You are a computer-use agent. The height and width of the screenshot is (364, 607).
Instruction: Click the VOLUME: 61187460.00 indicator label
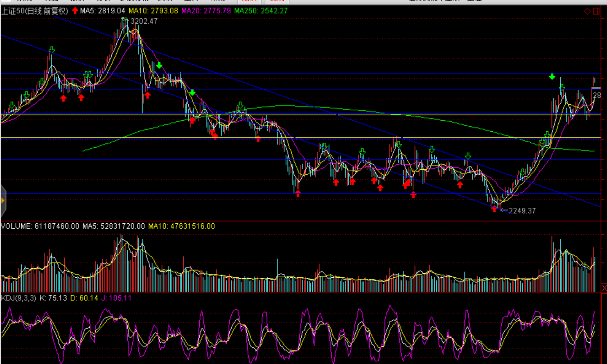40,226
